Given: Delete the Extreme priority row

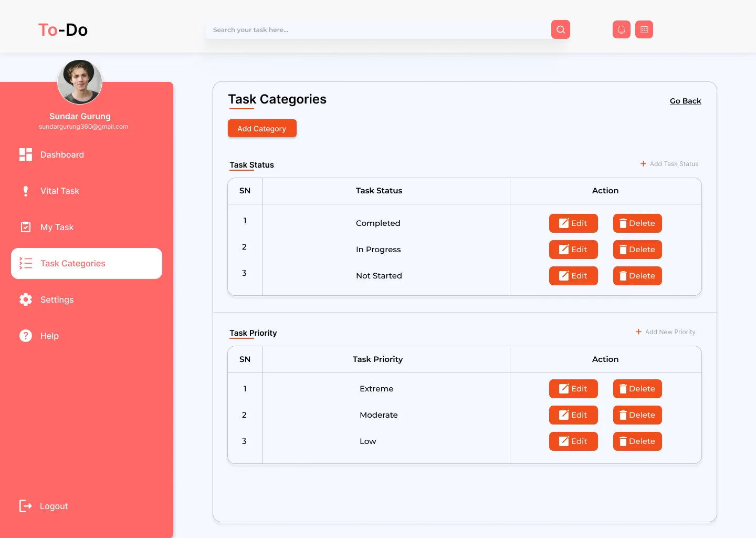Looking at the screenshot, I should coord(637,389).
